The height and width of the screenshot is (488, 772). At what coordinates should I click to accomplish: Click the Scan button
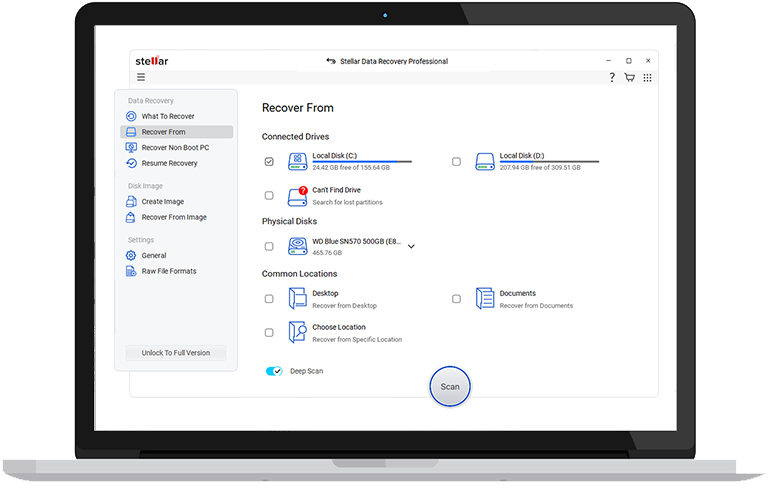tap(450, 387)
